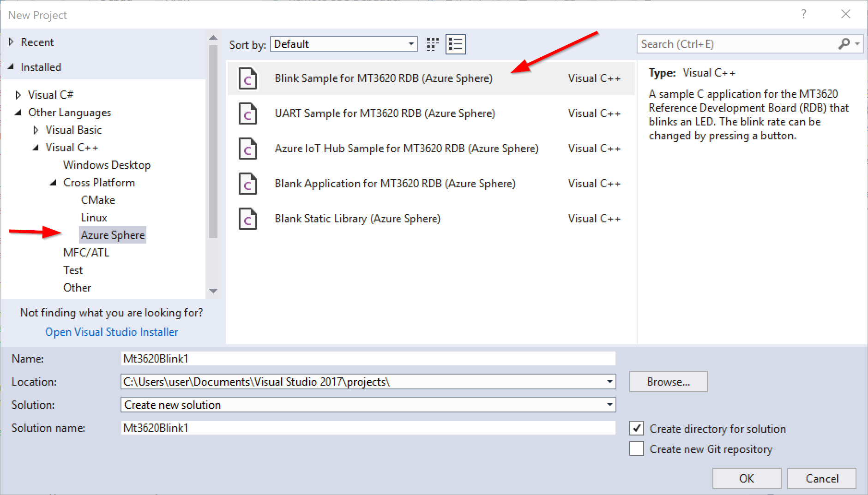Switch to medium icons list view

[x=456, y=44]
